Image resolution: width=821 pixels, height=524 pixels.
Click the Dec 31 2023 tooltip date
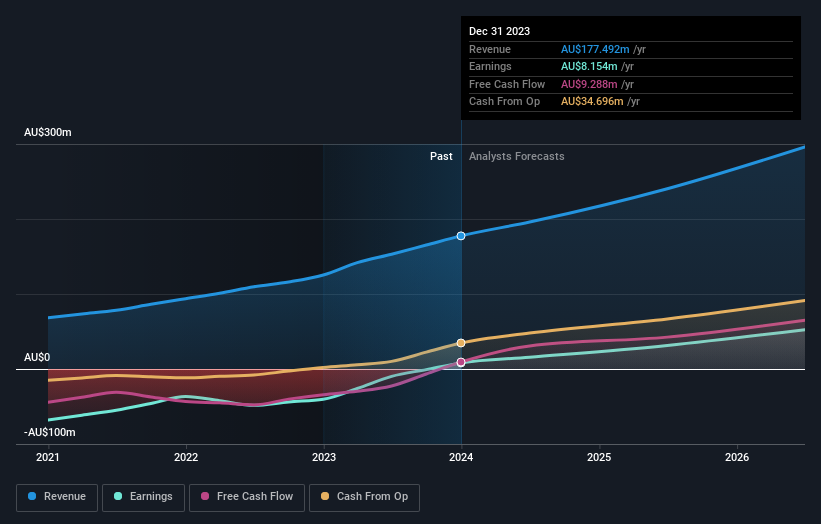[x=500, y=31]
